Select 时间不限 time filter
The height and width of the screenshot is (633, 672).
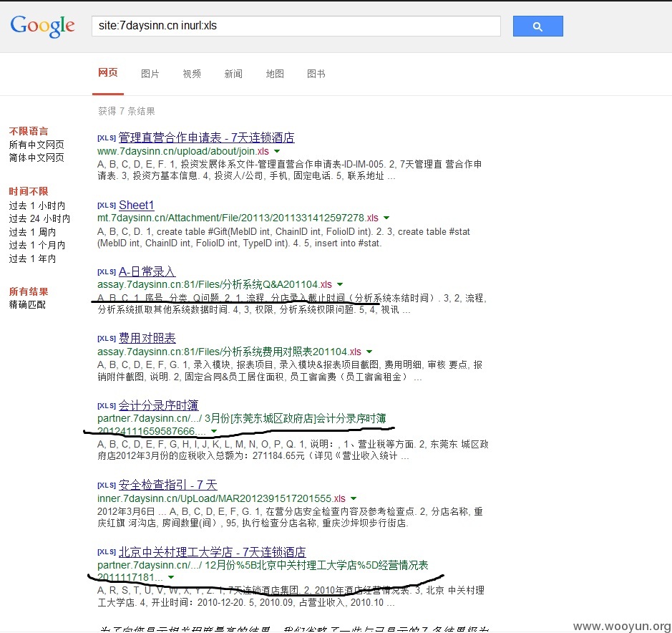(x=29, y=191)
